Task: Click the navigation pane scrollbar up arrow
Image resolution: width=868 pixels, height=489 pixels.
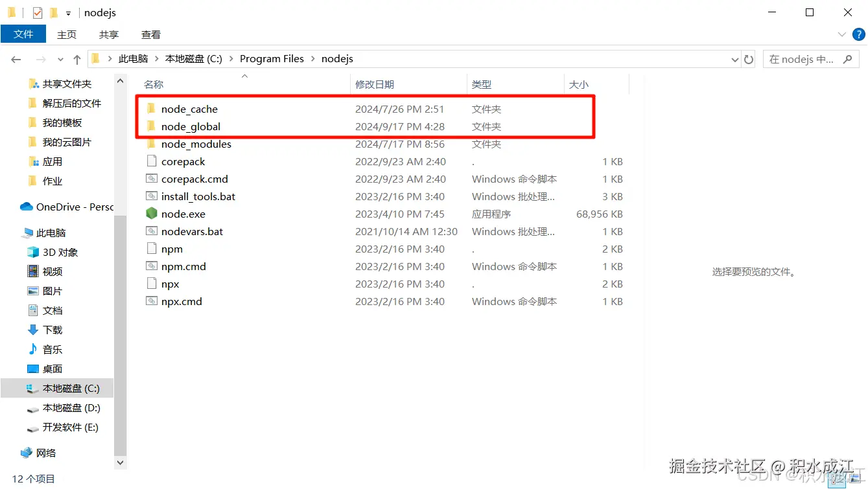Action: [120, 81]
